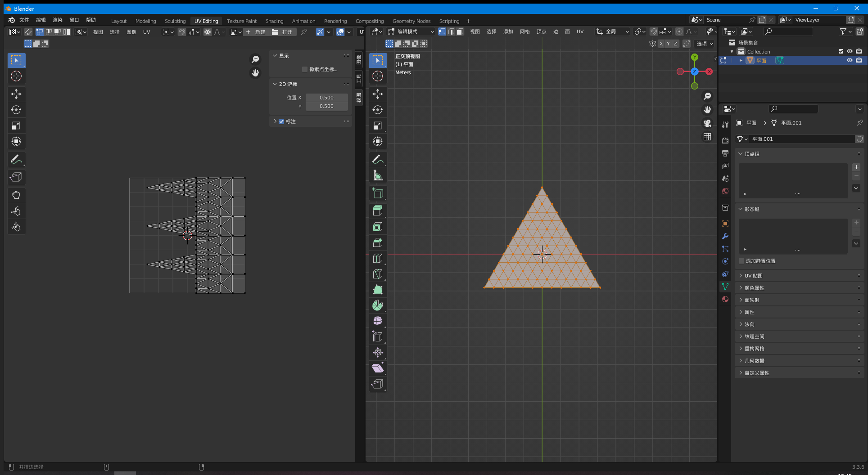Select the Knife tool

tap(378, 274)
